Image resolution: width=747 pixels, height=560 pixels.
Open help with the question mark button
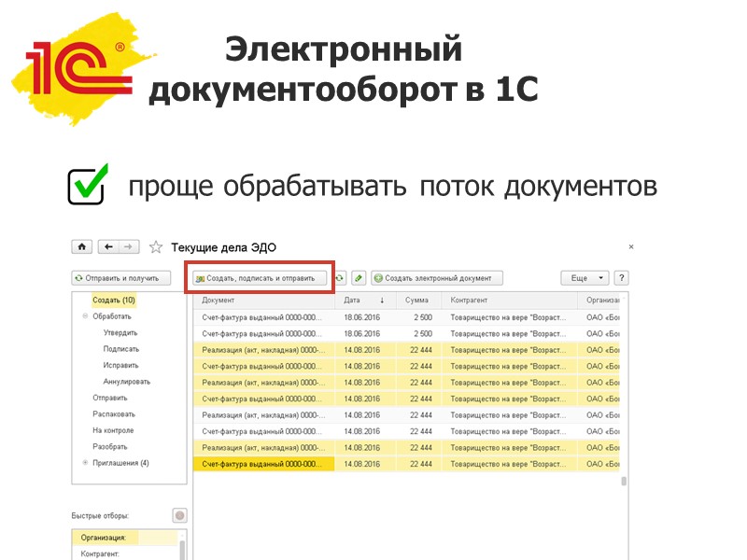coord(621,278)
